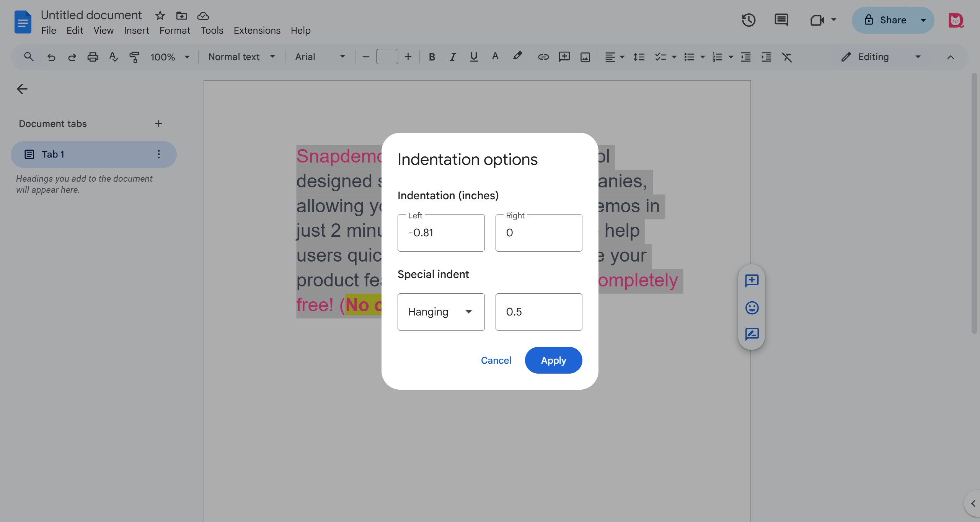Open checklist options dropdown arrow
The image size is (980, 522).
point(674,57)
